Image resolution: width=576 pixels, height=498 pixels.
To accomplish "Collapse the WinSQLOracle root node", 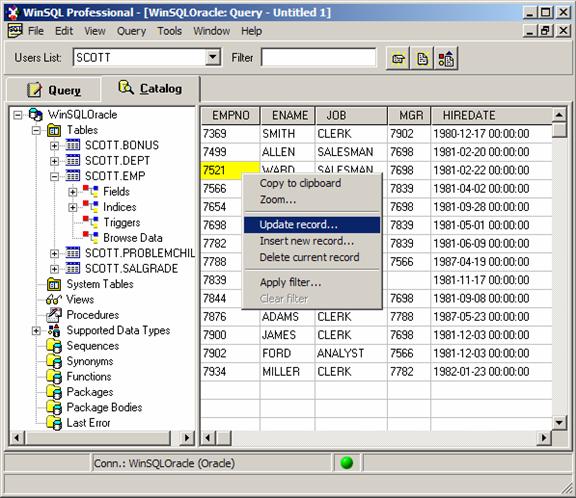I will pos(18,115).
